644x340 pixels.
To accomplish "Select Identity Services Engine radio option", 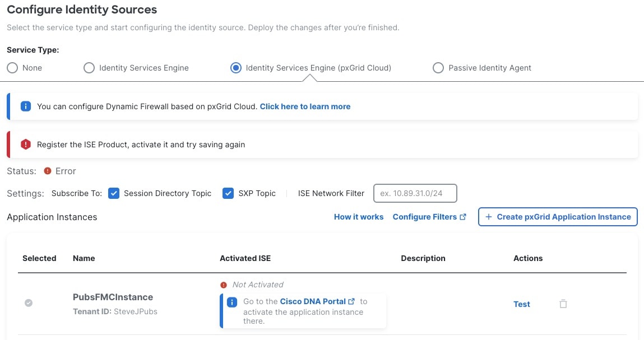I will click(89, 68).
